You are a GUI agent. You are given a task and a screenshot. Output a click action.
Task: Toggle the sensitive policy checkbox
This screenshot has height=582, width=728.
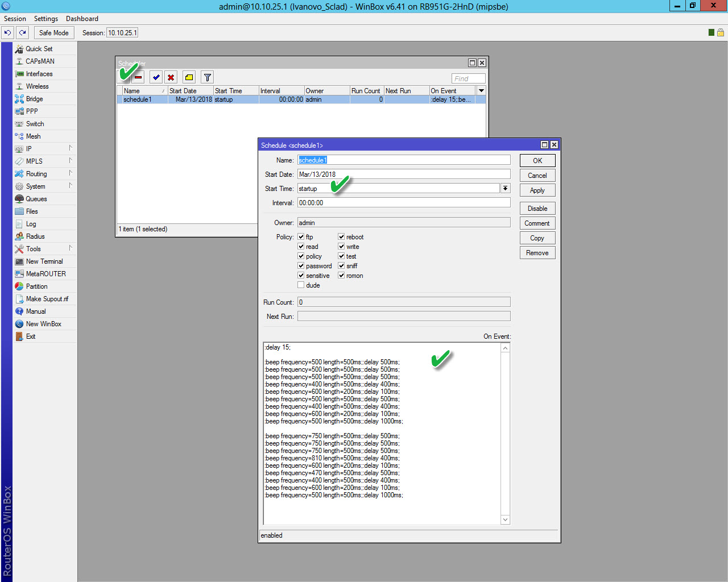tap(301, 276)
